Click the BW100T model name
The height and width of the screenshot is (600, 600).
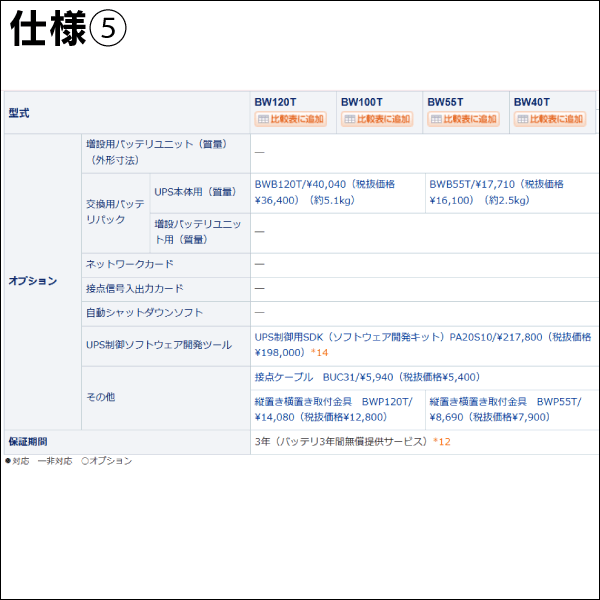362,102
